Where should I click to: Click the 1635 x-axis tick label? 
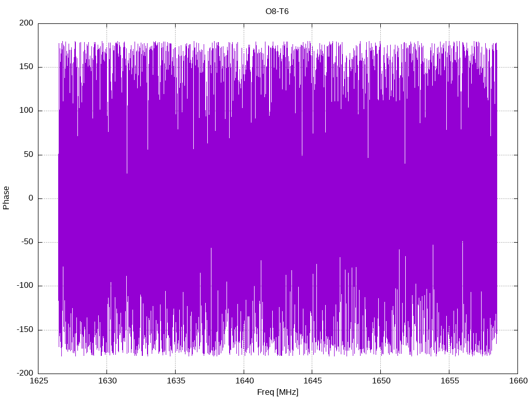point(176,381)
